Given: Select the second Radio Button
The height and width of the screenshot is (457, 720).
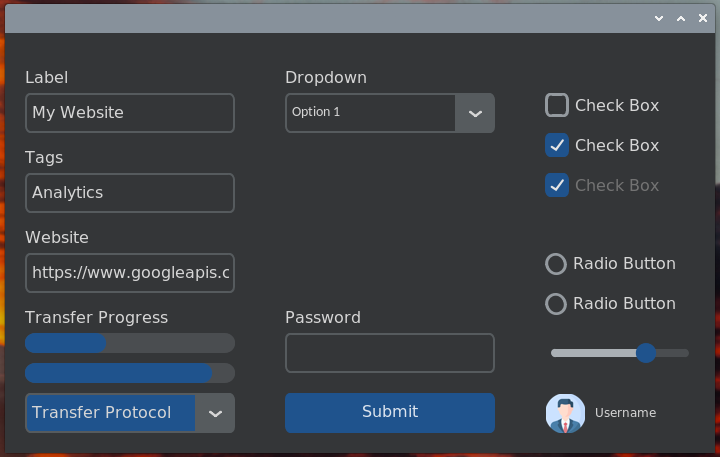Looking at the screenshot, I should 556,304.
